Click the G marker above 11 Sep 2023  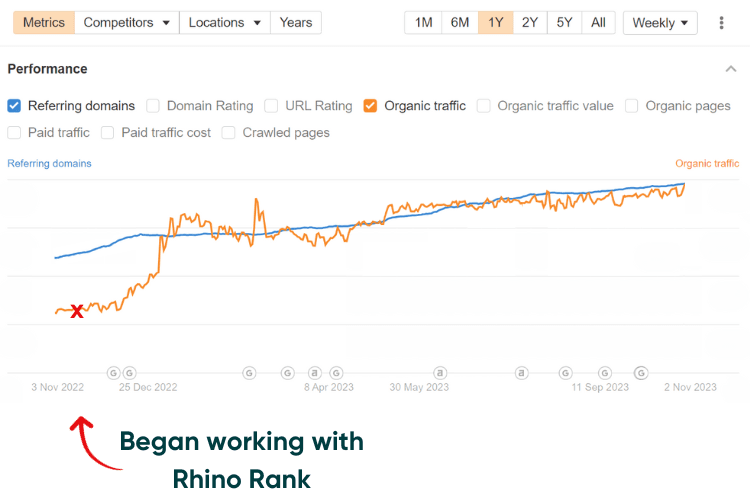point(603,372)
